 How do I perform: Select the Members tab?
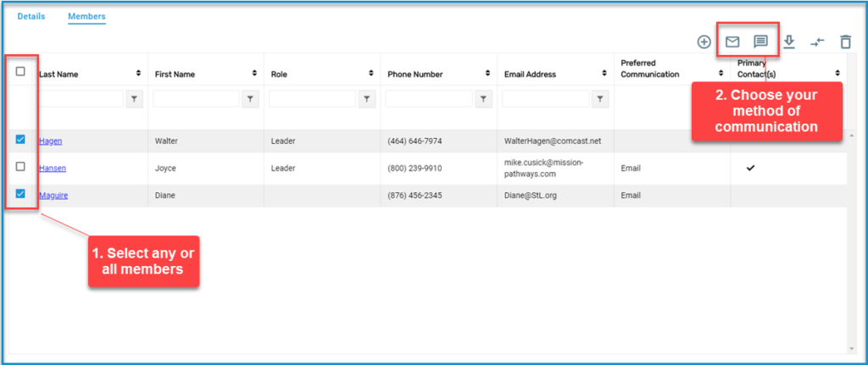coord(86,16)
